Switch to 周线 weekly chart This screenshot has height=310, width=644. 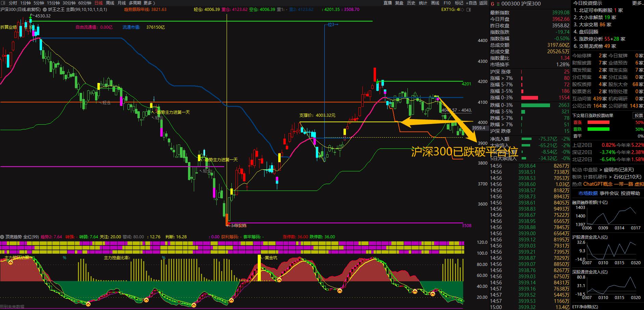pyautogui.click(x=110, y=3)
